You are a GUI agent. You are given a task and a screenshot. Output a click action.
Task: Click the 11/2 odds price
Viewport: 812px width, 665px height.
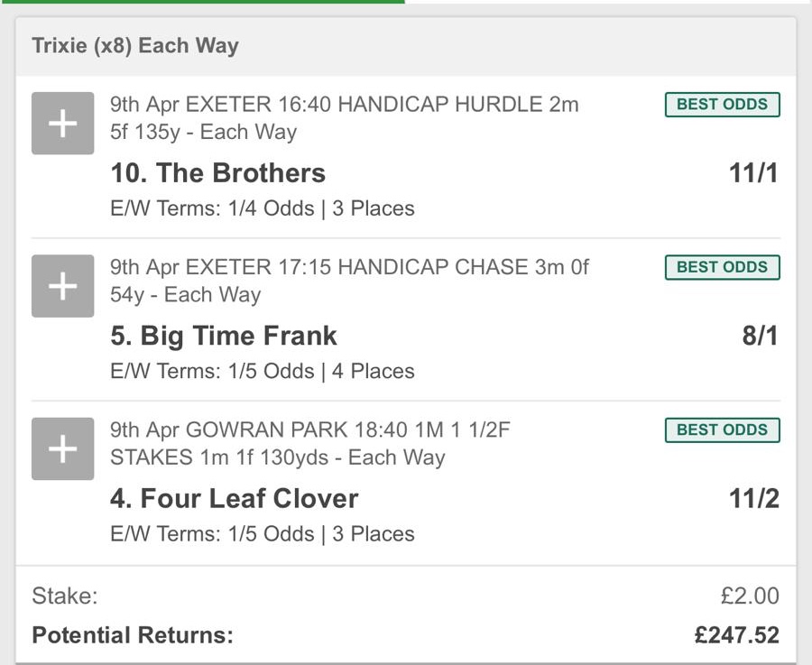coord(753,499)
